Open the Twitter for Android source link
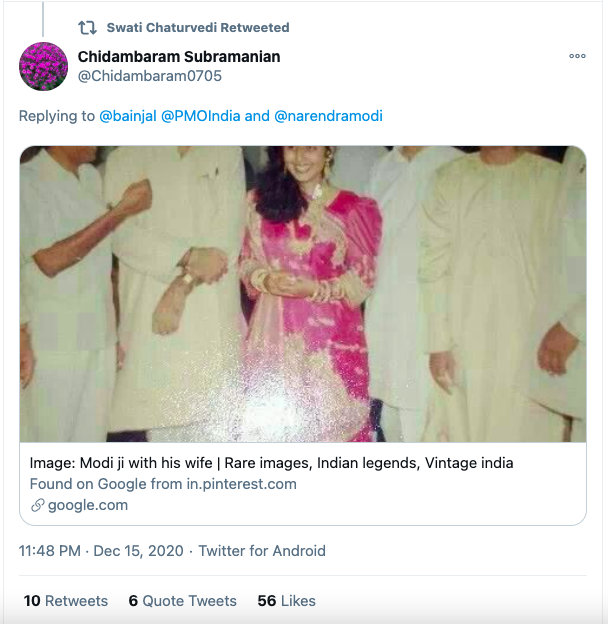This screenshot has width=608, height=624. 262,551
